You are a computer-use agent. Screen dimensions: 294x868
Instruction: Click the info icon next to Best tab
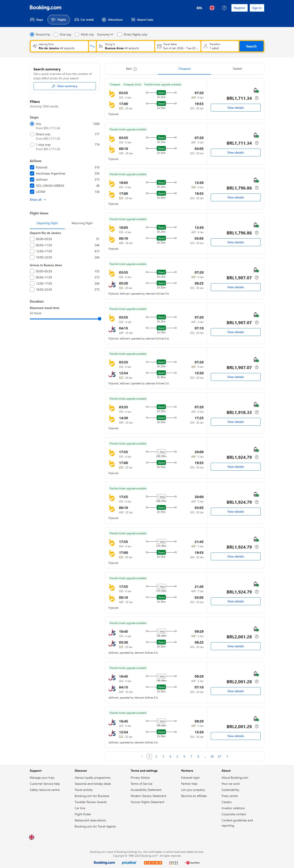[135, 69]
